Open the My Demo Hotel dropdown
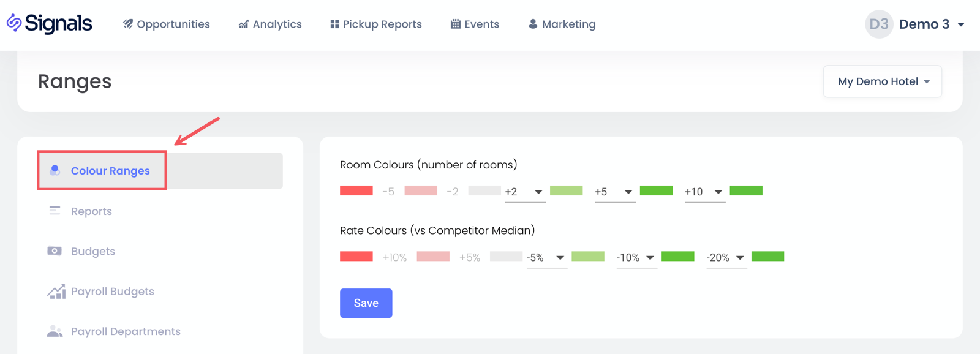This screenshot has width=980, height=354. pos(882,81)
